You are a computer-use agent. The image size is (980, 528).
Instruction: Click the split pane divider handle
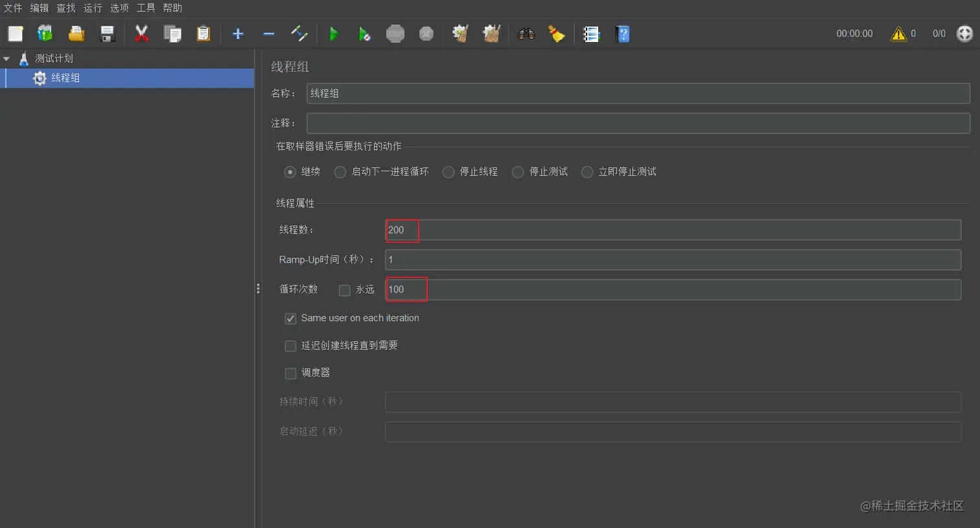[258, 289]
